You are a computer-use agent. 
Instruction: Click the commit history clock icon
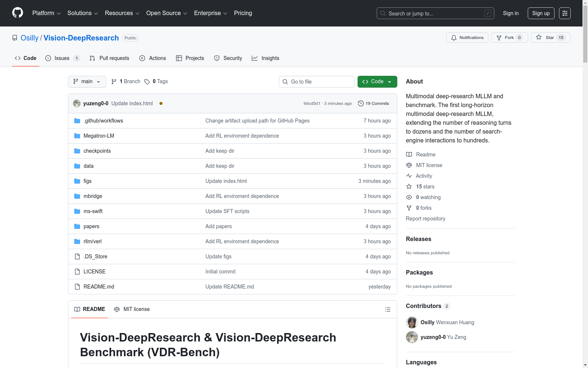pyautogui.click(x=361, y=103)
